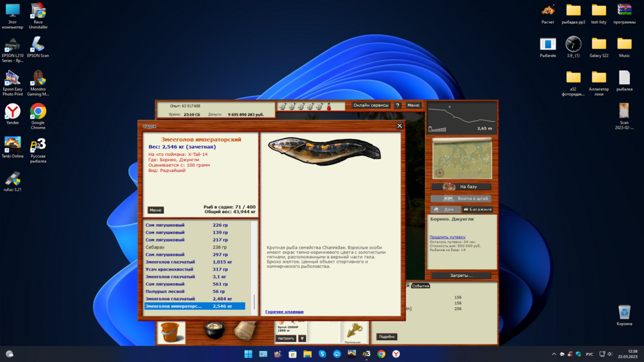Screen dimensions: 644x362
Task: Open the Корзина recycle bin
Action: pyautogui.click(x=624, y=315)
